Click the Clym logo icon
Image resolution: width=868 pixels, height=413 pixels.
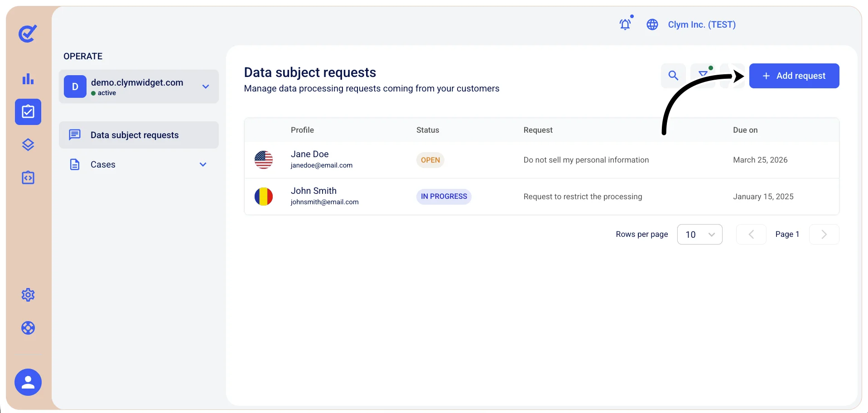coord(28,34)
